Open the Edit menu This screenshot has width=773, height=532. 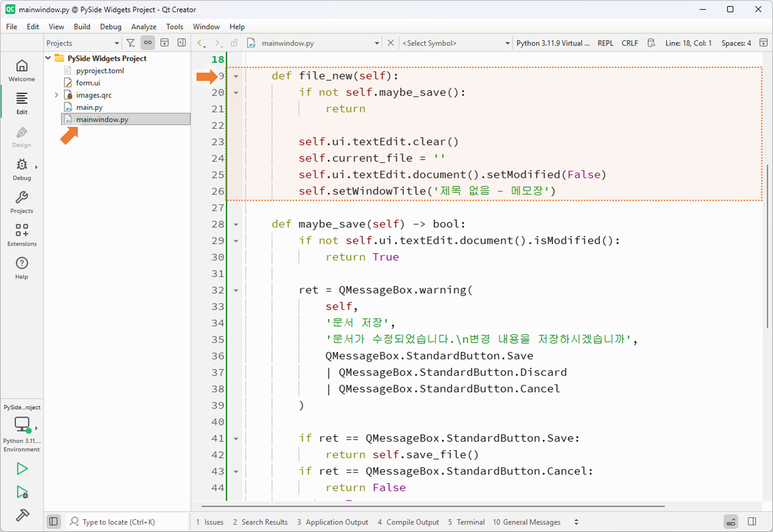pyautogui.click(x=33, y=27)
